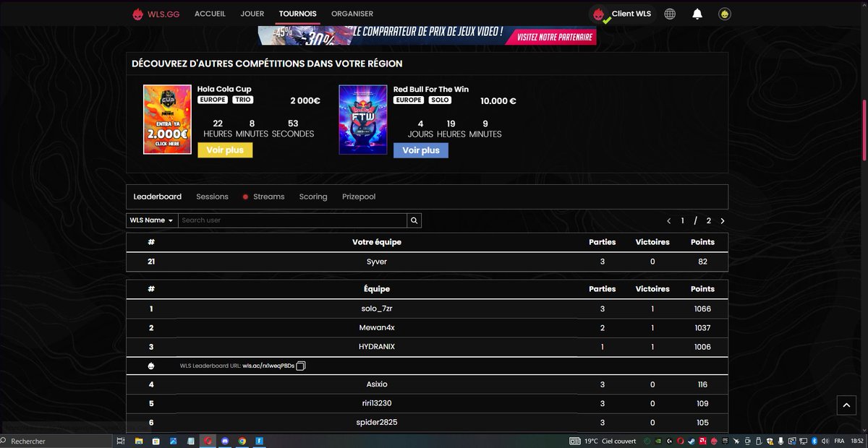868x448 pixels.
Task: Click the WLS.GG logo icon
Action: 138,14
